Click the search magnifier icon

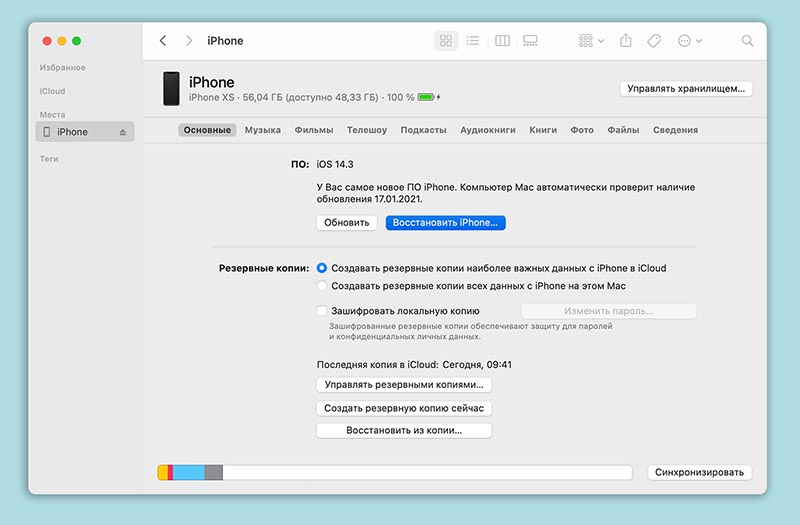point(747,41)
